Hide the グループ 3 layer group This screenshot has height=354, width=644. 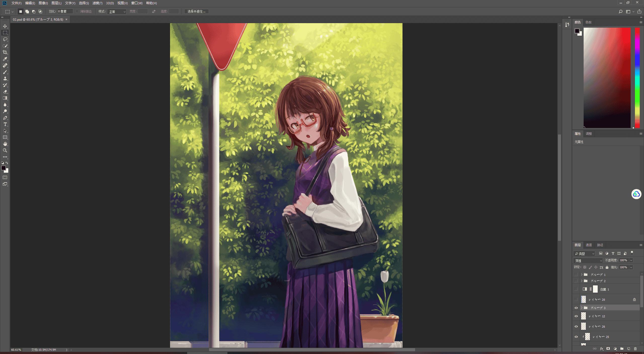(576, 308)
